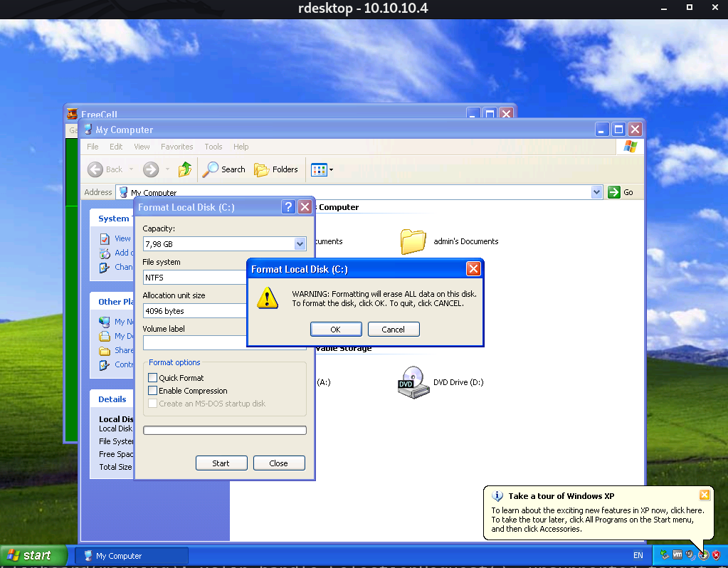
Task: Expand the Address bar dropdown arrow
Action: [596, 191]
